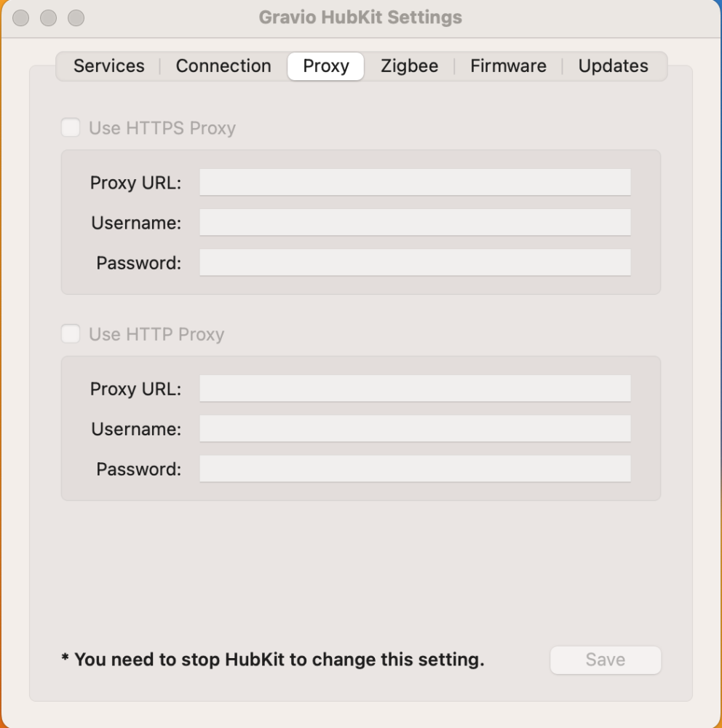The height and width of the screenshot is (728, 722).
Task: View the Updates tab
Action: pos(612,66)
